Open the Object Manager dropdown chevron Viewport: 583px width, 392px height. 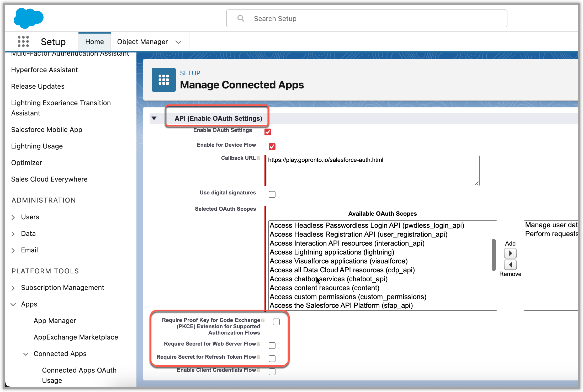[x=178, y=42]
